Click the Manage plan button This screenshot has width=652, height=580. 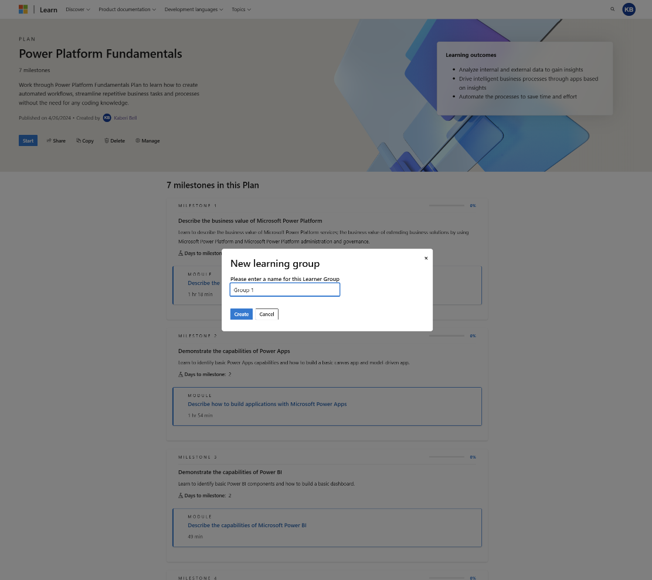148,141
